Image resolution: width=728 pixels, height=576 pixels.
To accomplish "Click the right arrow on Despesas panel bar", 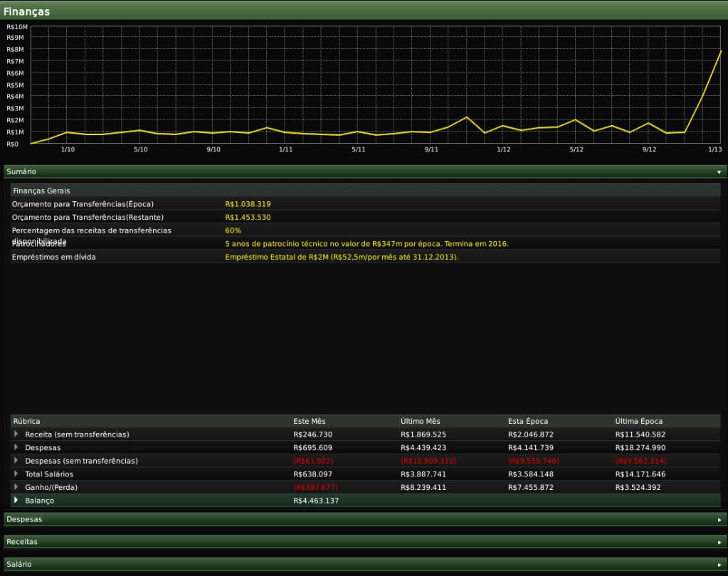I will pos(719,520).
